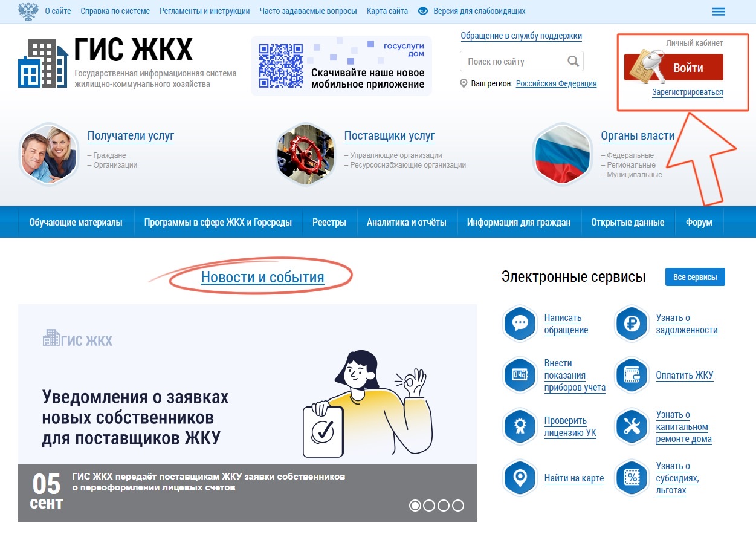
Task: Click the percent subsidies icon
Action: point(632,478)
